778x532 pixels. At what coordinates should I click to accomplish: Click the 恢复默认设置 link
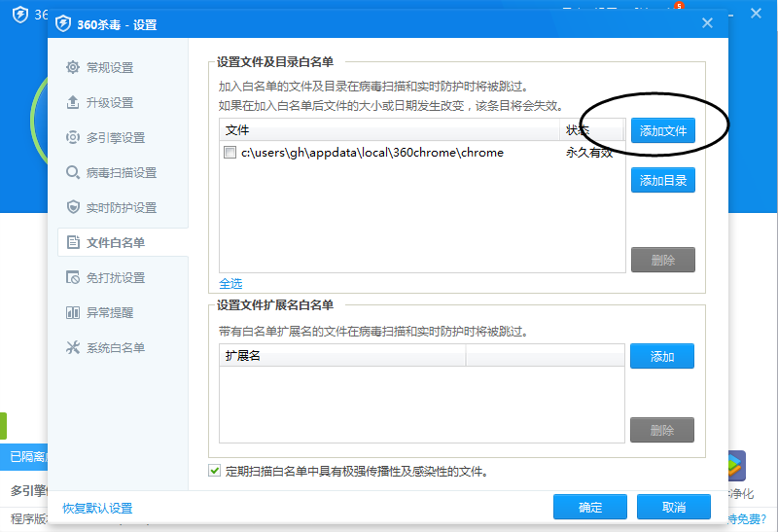coord(97,508)
